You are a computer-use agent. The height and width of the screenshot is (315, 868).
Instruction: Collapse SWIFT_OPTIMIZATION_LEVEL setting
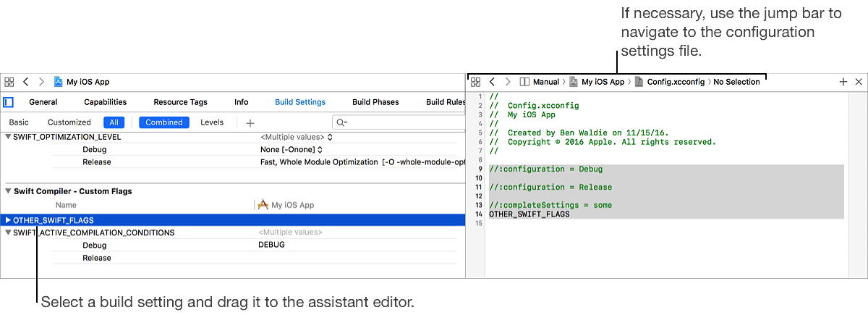(9, 137)
